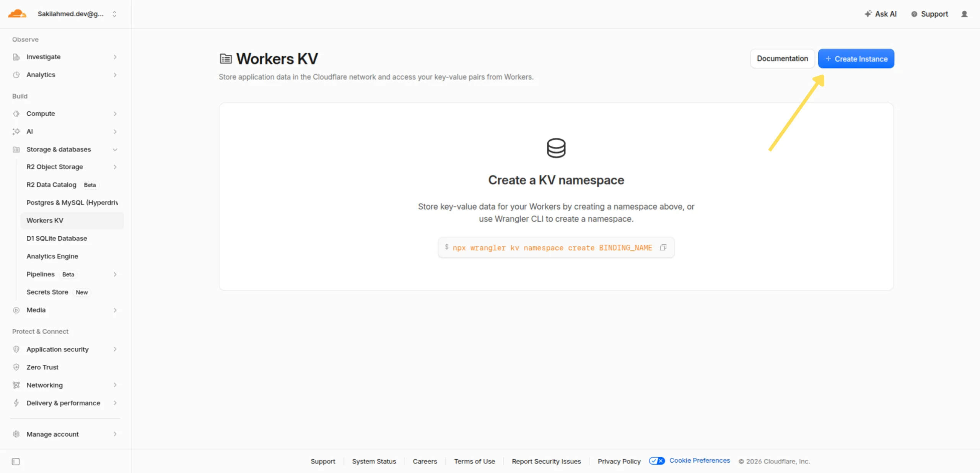Click the Ask AI sparkle icon

pos(868,14)
